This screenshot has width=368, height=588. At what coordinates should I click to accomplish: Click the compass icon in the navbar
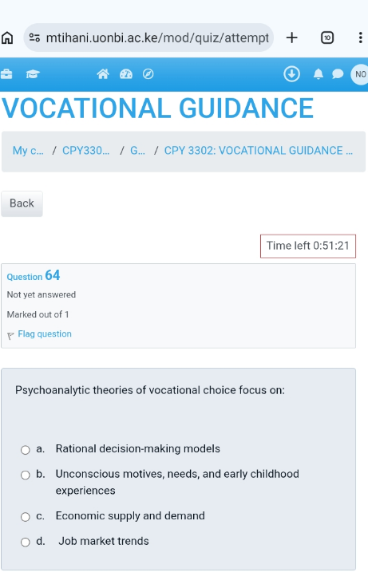point(148,74)
